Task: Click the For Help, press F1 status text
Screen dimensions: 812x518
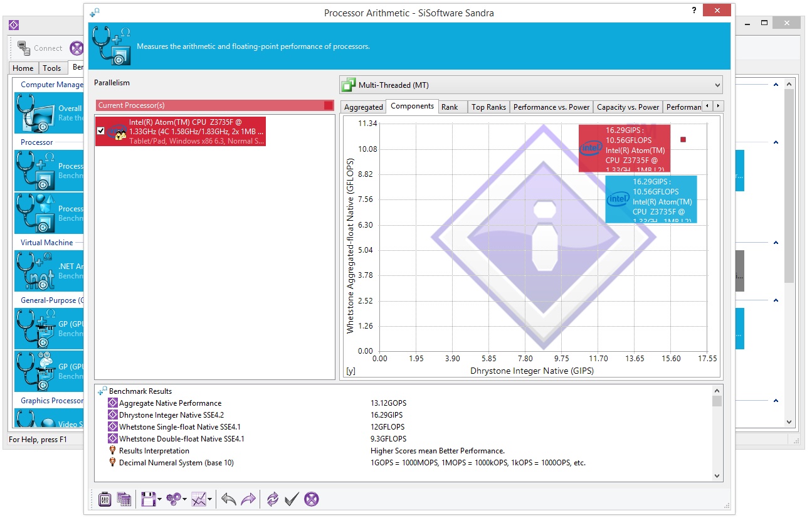Action: pyautogui.click(x=38, y=440)
